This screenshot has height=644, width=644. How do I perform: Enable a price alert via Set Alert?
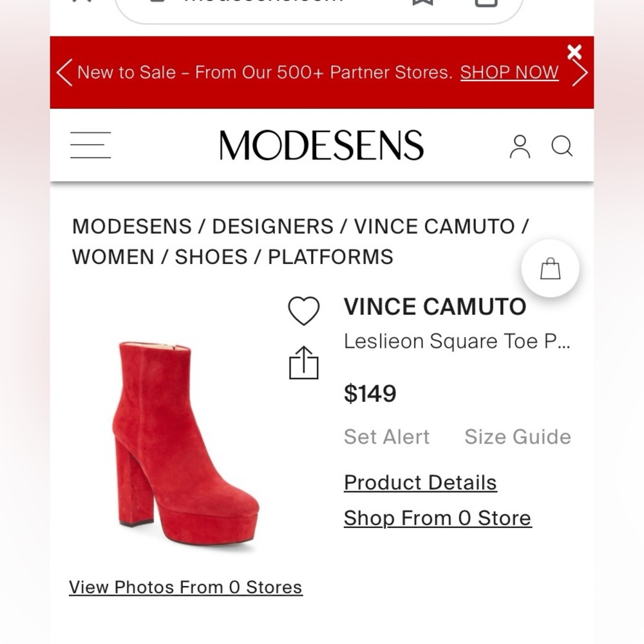tap(387, 437)
